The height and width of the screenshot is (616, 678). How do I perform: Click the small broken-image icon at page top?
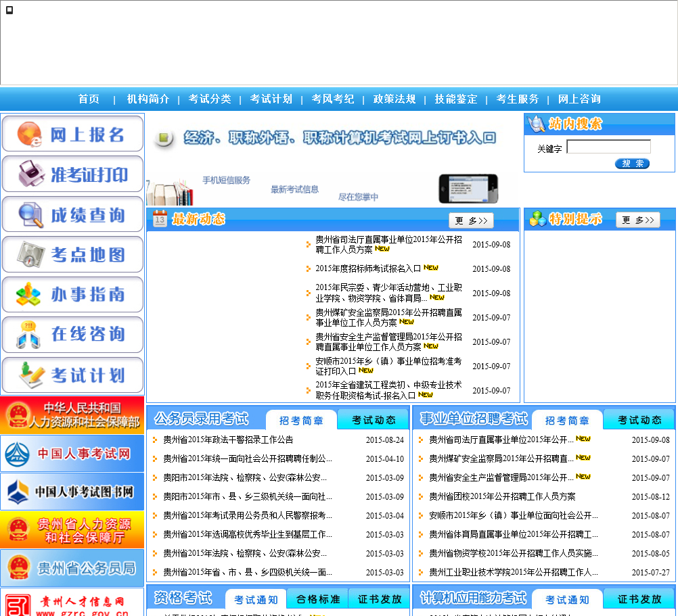pos(9,10)
